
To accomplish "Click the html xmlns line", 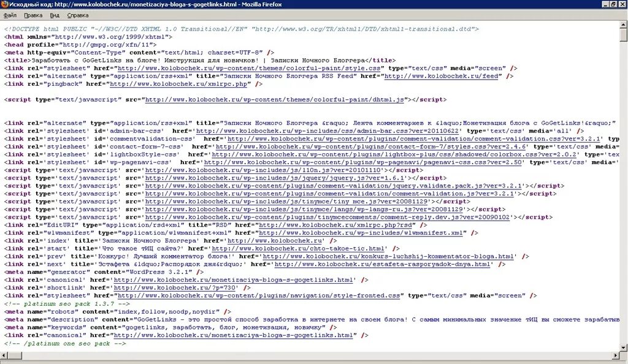I will 88,37.
